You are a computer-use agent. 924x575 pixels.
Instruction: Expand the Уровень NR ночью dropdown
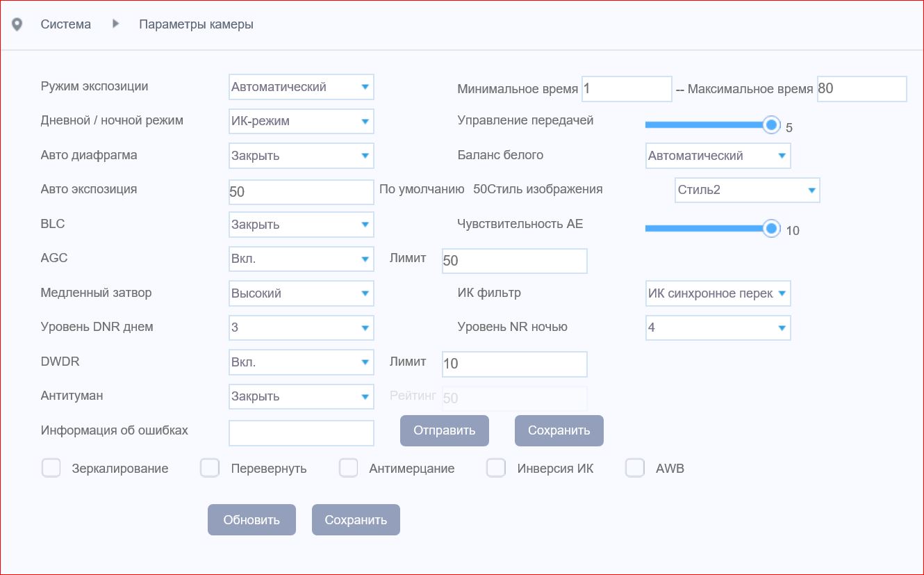(718, 327)
